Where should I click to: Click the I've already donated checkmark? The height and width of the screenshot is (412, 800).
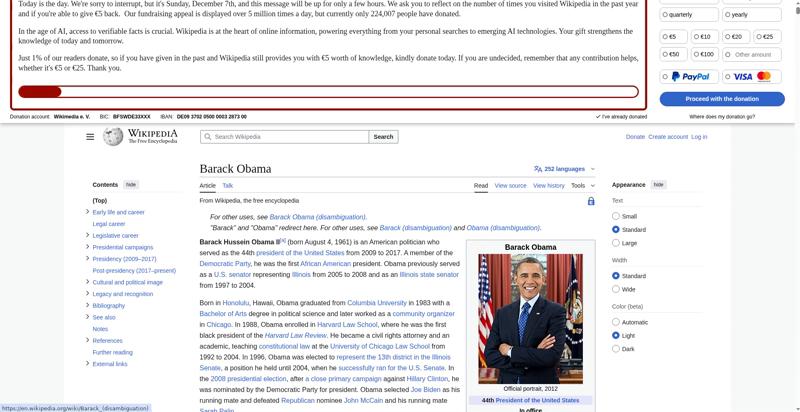point(599,117)
